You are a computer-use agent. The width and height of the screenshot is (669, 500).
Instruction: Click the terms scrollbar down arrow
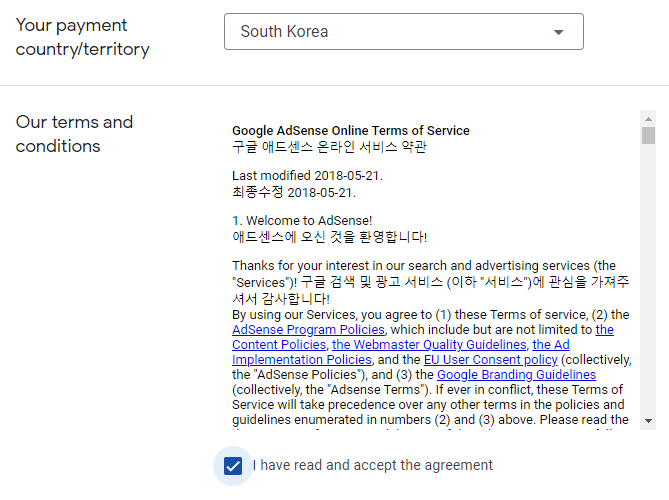click(x=649, y=421)
